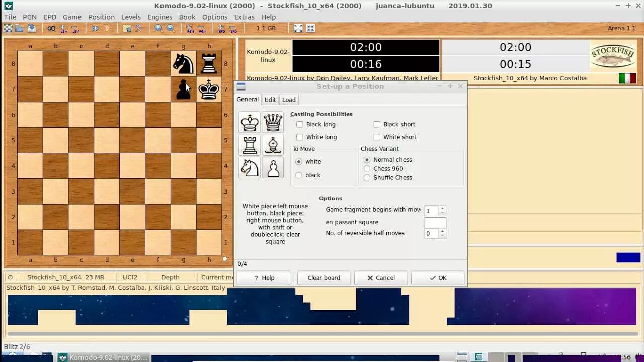Image resolution: width=644 pixels, height=362 pixels.
Task: Switch to the General tab
Action: click(x=248, y=99)
